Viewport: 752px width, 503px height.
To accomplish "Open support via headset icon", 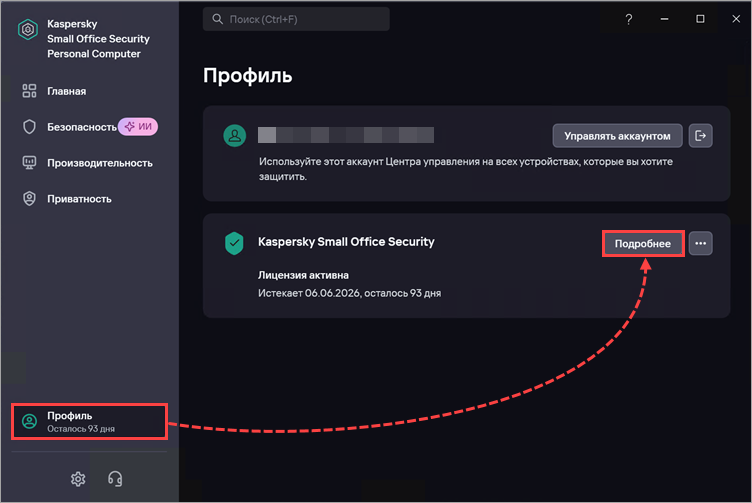I will coord(115,479).
